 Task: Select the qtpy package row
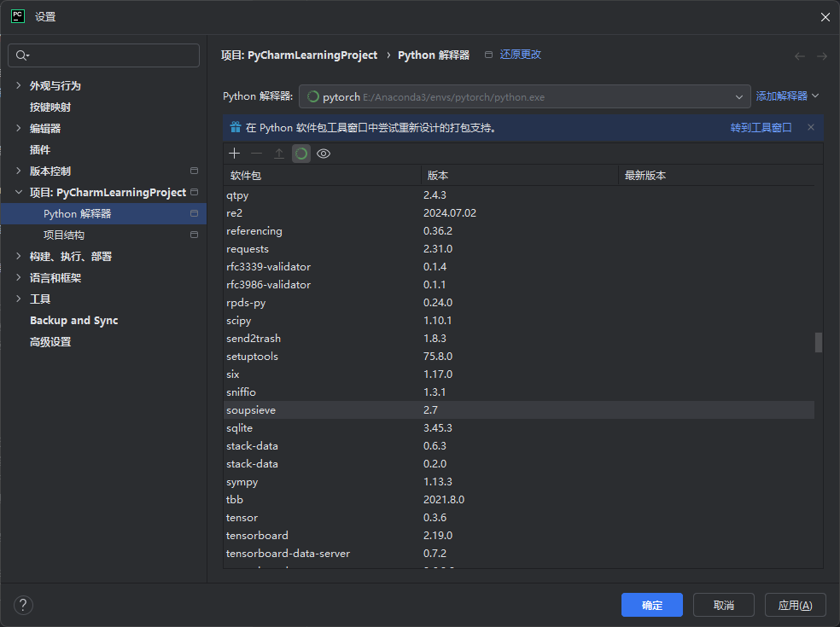(x=518, y=194)
